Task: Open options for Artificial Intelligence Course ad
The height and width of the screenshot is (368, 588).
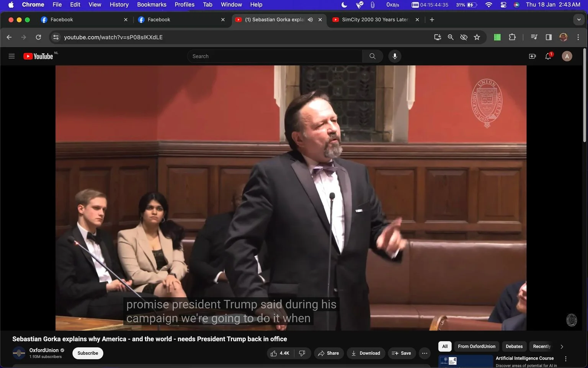Action: [x=565, y=359]
